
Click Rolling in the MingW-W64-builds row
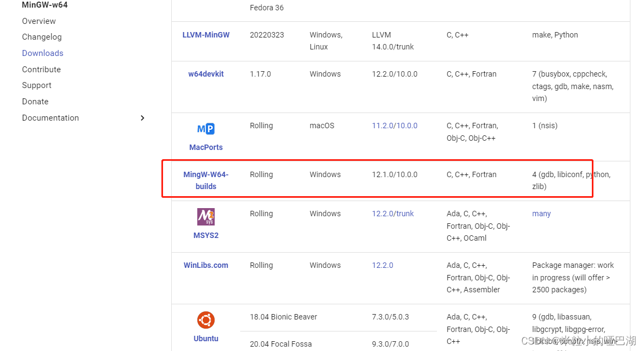pos(261,174)
